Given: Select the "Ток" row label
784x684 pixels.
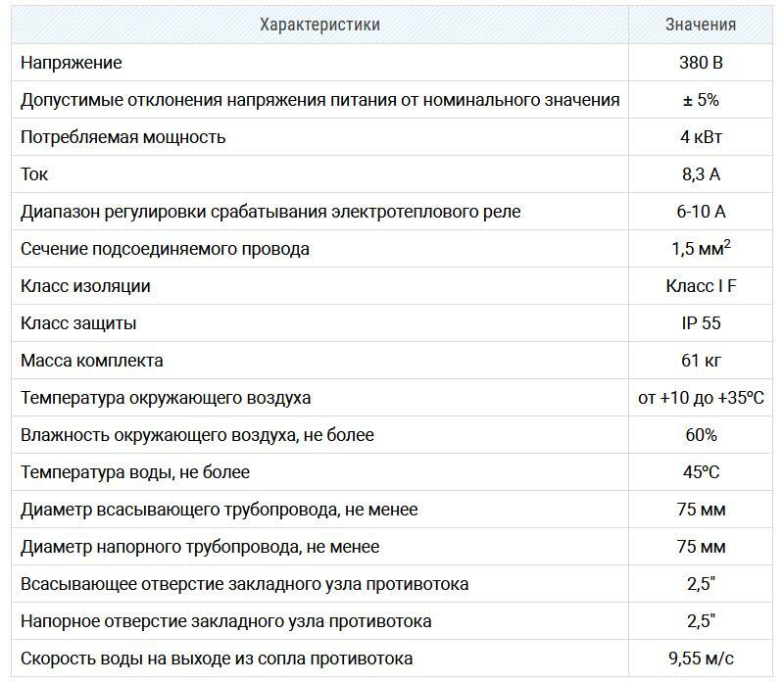Looking at the screenshot, I should pyautogui.click(x=34, y=174).
